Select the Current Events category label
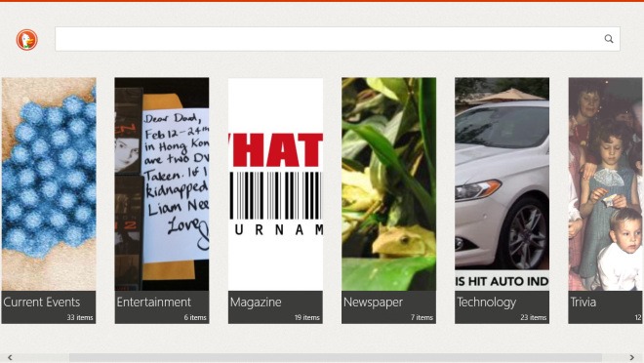The image size is (644, 363). click(42, 302)
